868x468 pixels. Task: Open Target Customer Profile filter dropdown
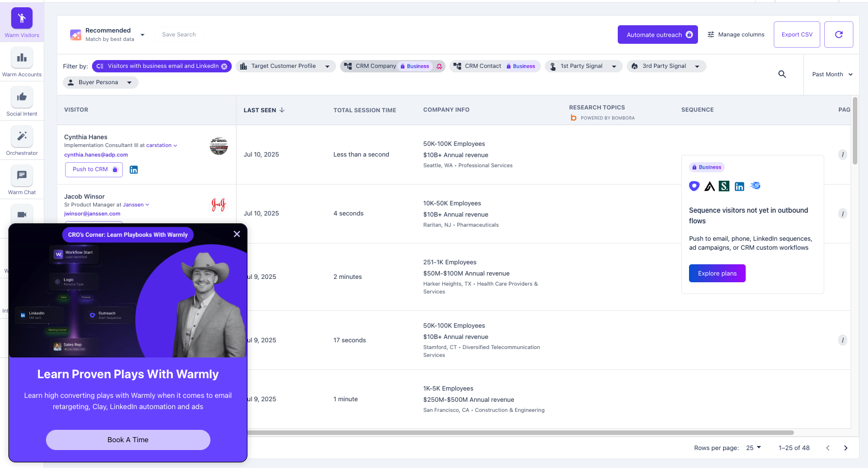point(286,66)
